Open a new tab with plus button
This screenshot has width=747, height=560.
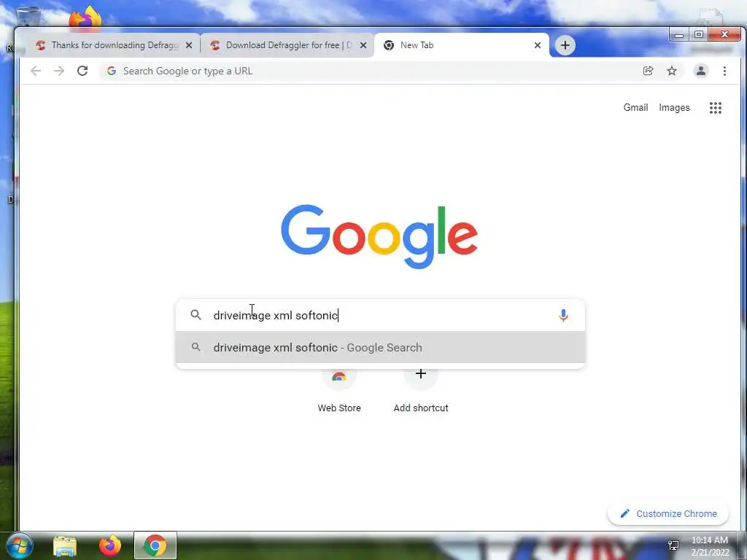tap(565, 45)
